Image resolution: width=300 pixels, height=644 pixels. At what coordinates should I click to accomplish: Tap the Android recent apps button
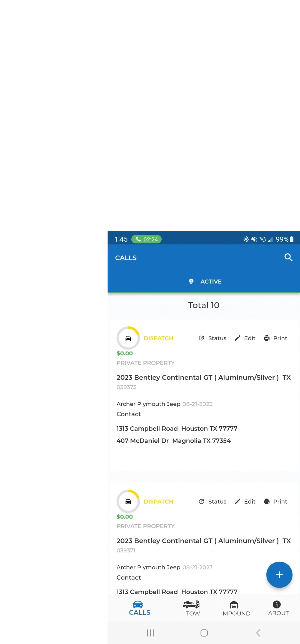click(150, 633)
